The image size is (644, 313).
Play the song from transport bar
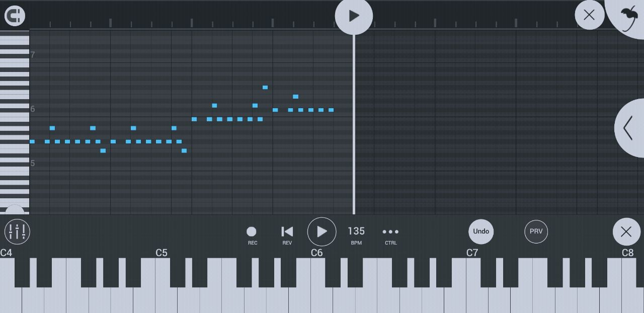321,231
